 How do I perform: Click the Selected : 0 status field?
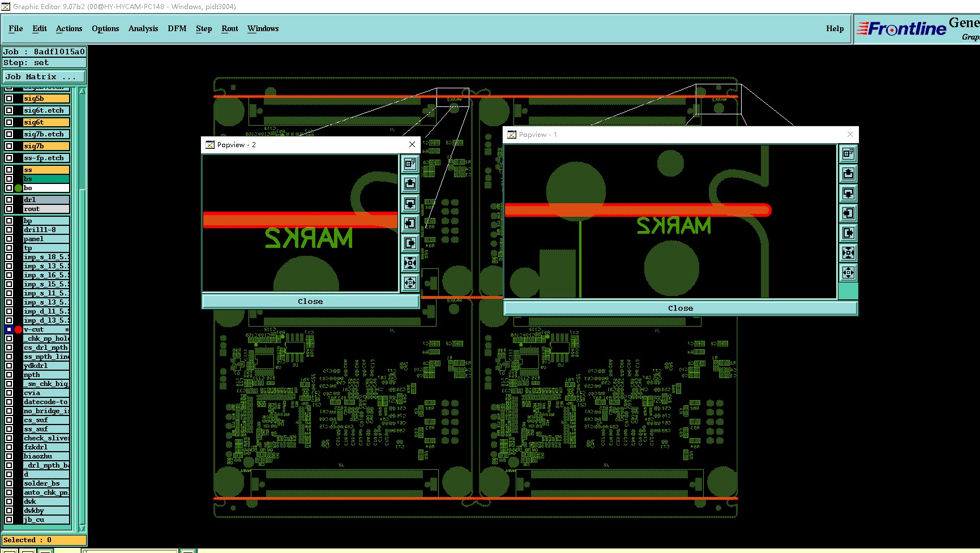pyautogui.click(x=44, y=540)
